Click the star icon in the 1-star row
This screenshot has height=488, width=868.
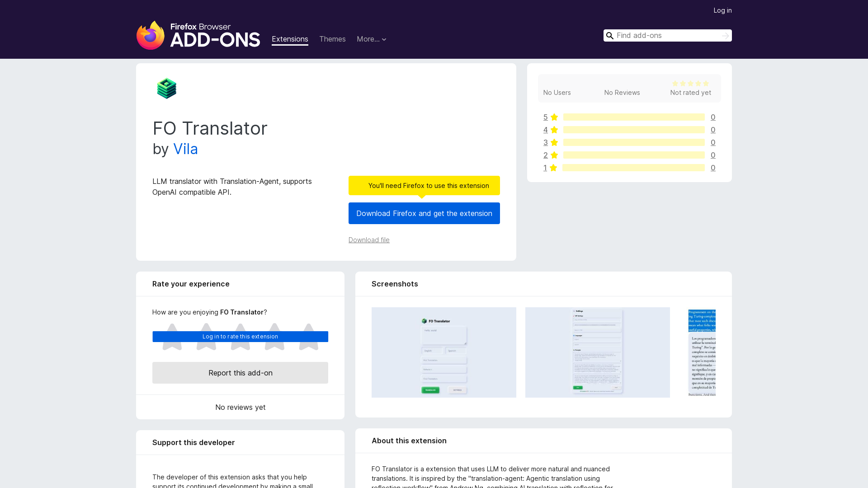pyautogui.click(x=553, y=168)
